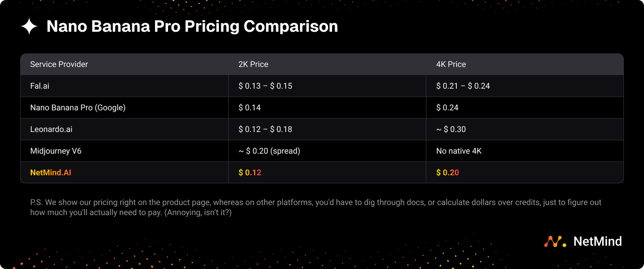Click the Nano Banana Pro Pricing Comparison title
The height and width of the screenshot is (269, 644).
point(192,27)
